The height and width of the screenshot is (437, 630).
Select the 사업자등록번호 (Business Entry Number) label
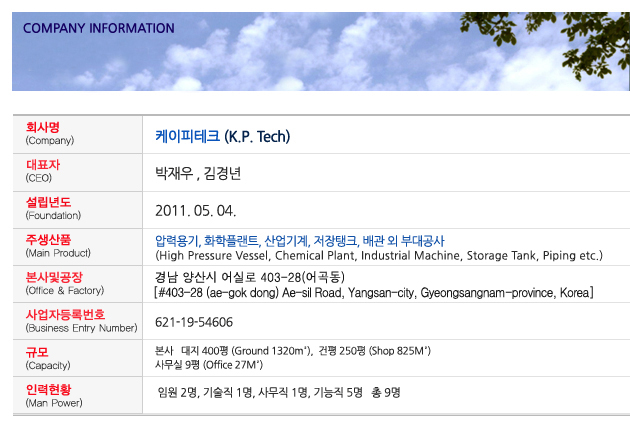click(x=82, y=321)
